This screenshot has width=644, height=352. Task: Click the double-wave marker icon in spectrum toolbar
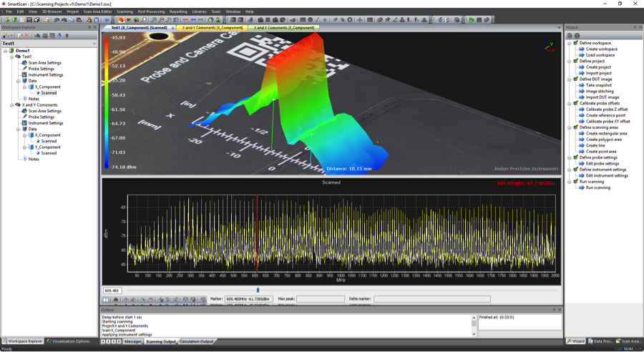pyautogui.click(x=185, y=300)
